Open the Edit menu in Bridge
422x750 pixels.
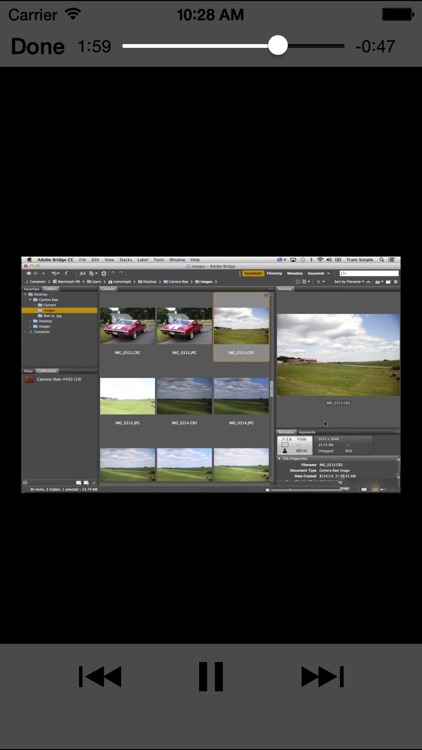tap(95, 260)
